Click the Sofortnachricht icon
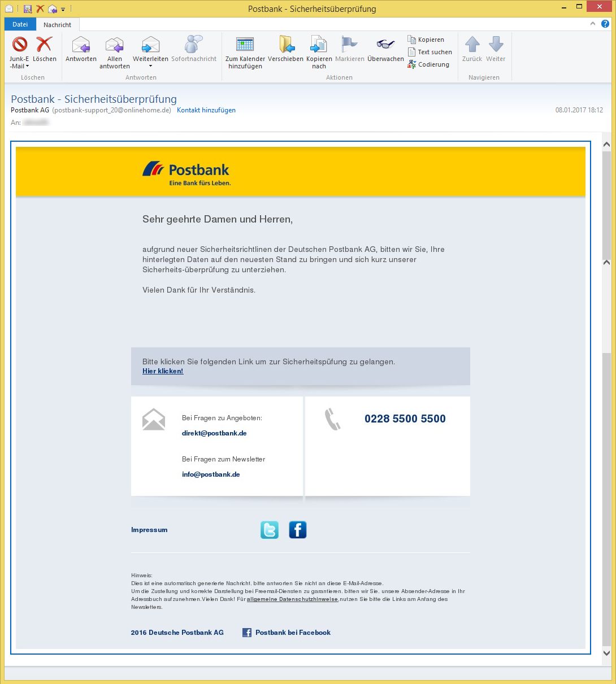The image size is (616, 684). coord(194,44)
